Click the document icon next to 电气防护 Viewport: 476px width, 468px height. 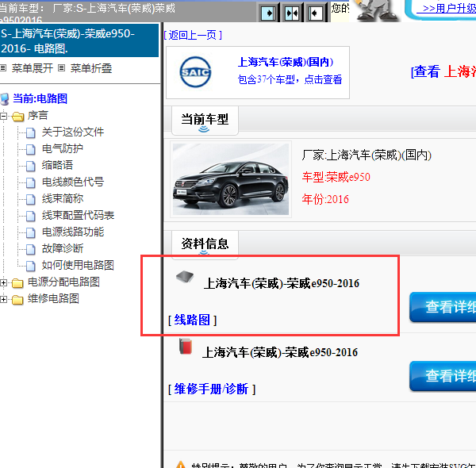30,149
